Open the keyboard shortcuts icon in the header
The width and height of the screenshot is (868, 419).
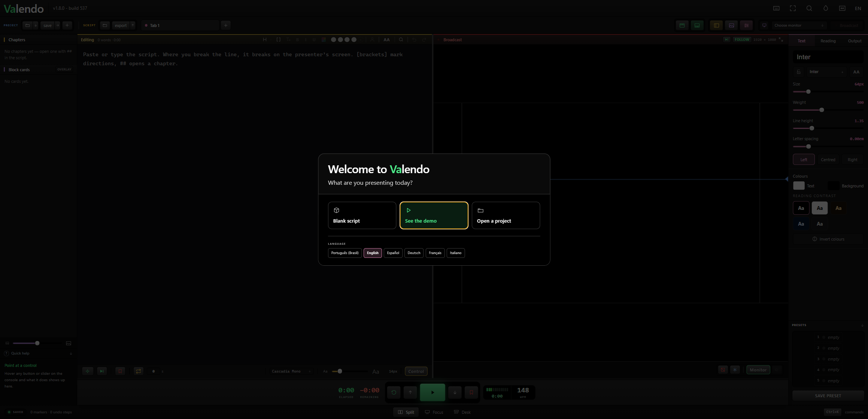point(776,8)
